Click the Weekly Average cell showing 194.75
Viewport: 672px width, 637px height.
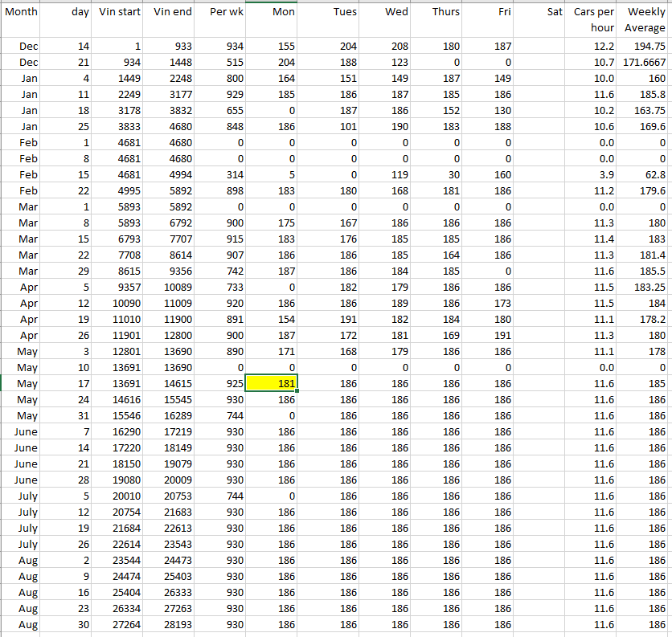click(x=645, y=47)
